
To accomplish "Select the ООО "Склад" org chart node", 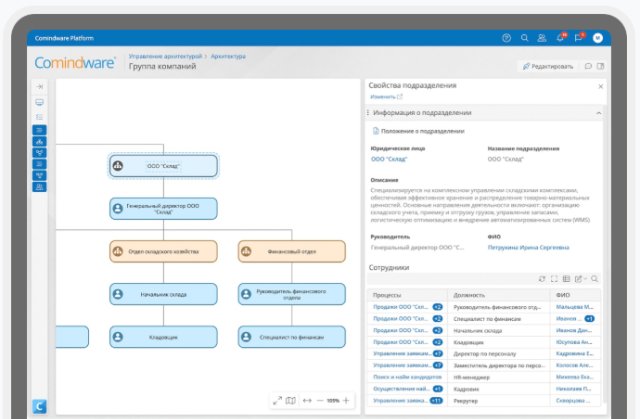I will pos(163,166).
